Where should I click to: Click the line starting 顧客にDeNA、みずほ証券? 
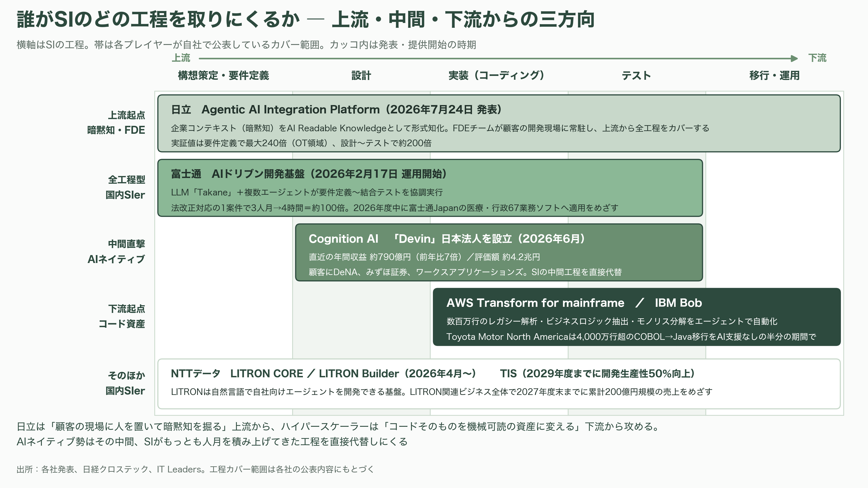coord(465,272)
